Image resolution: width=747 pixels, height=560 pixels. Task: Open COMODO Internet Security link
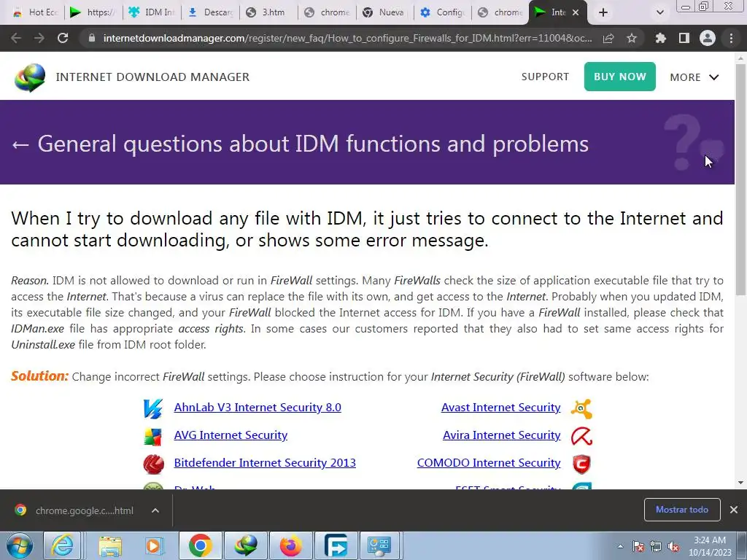tap(489, 463)
